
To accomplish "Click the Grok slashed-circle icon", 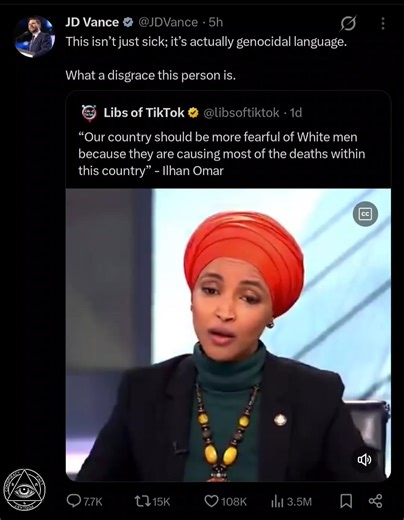I will point(348,23).
